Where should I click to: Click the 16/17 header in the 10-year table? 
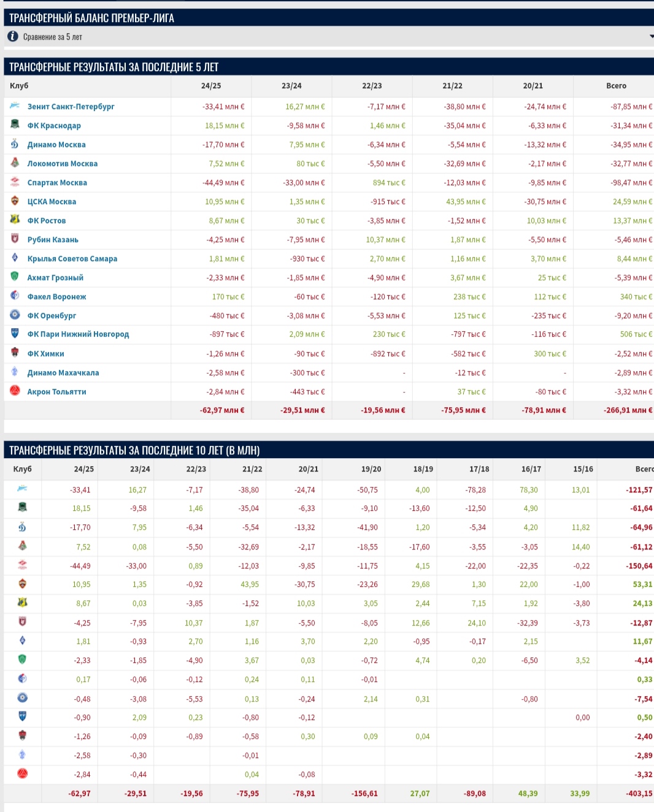point(531,469)
